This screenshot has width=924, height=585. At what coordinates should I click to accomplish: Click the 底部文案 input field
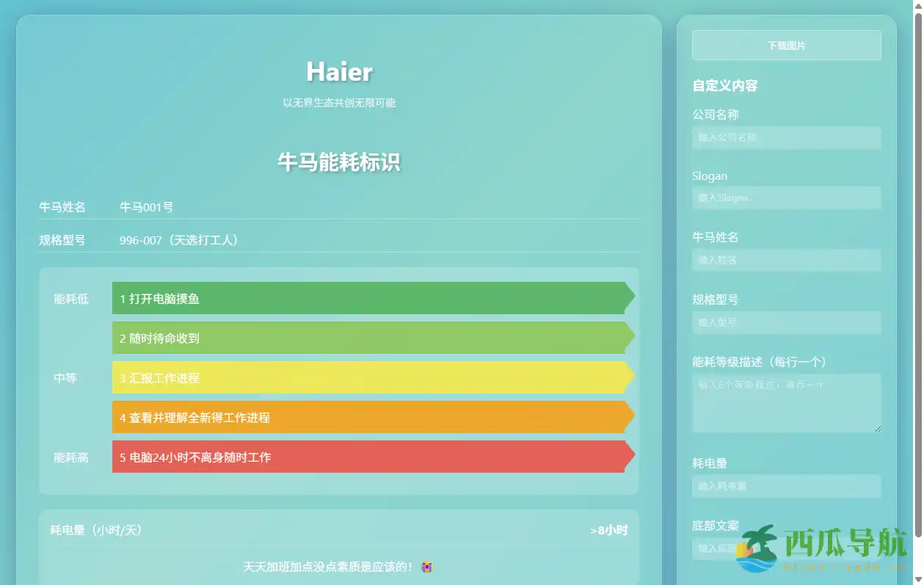click(786, 548)
